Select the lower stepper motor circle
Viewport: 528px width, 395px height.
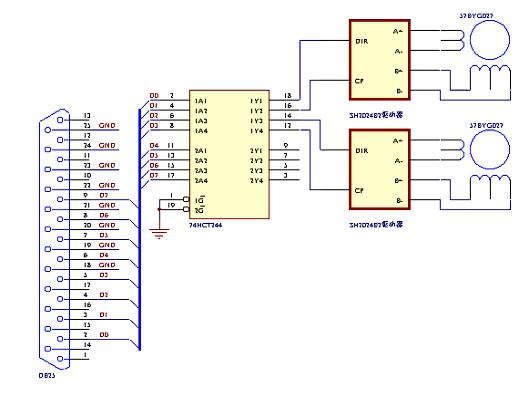pos(490,150)
